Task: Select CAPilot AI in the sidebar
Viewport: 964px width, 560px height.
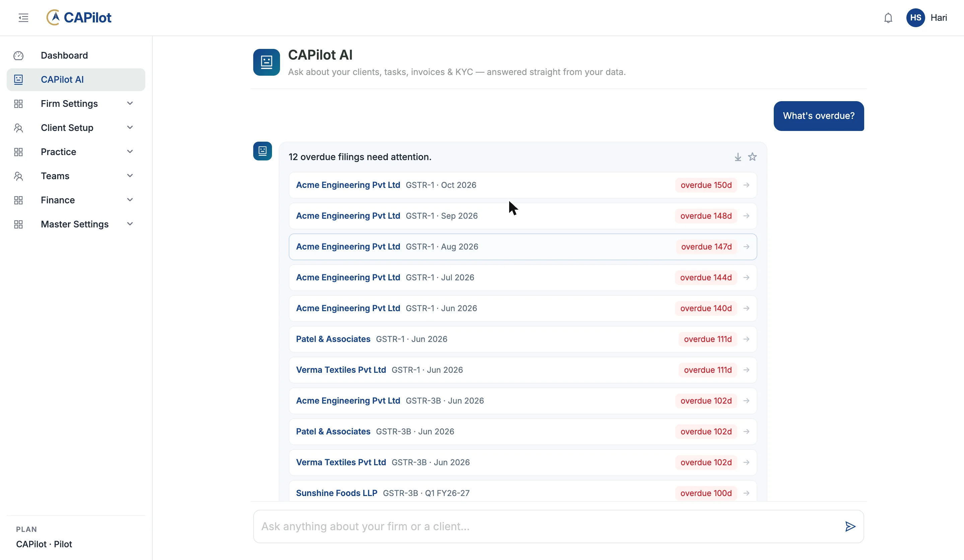Action: (x=76, y=80)
